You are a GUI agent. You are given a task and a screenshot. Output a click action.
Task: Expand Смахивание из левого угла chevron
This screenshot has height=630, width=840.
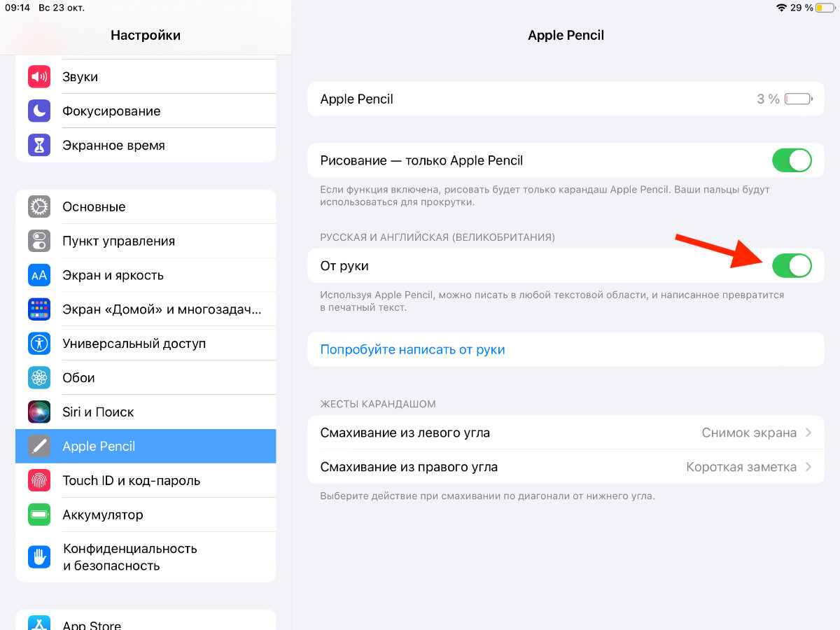click(808, 433)
